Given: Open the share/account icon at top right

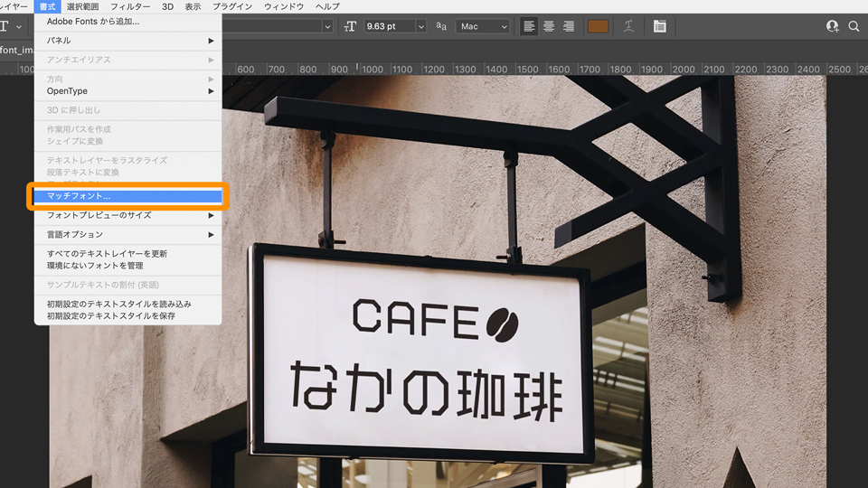Looking at the screenshot, I should pos(832,26).
